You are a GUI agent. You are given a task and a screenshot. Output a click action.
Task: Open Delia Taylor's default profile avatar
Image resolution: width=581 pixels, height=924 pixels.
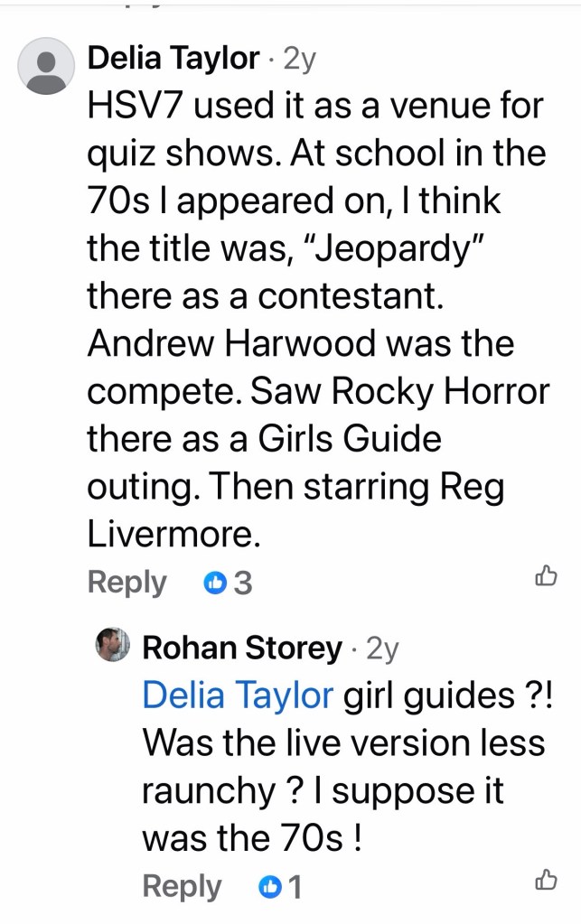click(46, 66)
